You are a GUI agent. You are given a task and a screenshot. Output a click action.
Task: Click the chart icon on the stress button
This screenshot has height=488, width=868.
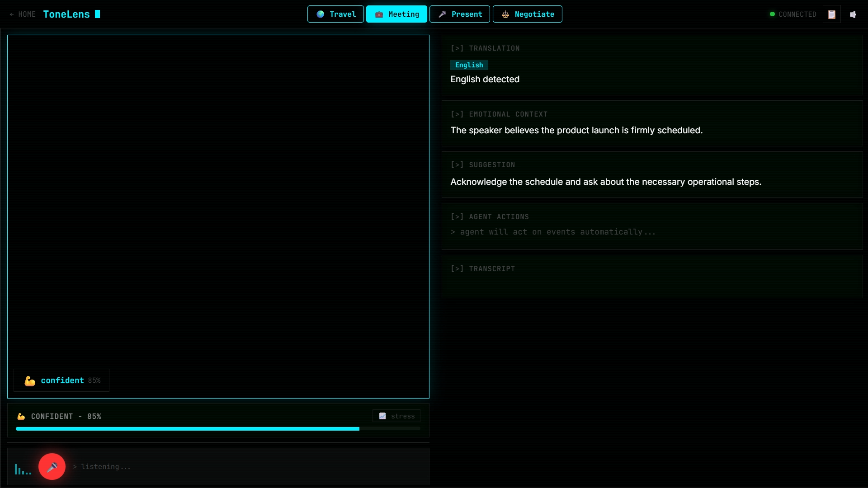coord(382,416)
